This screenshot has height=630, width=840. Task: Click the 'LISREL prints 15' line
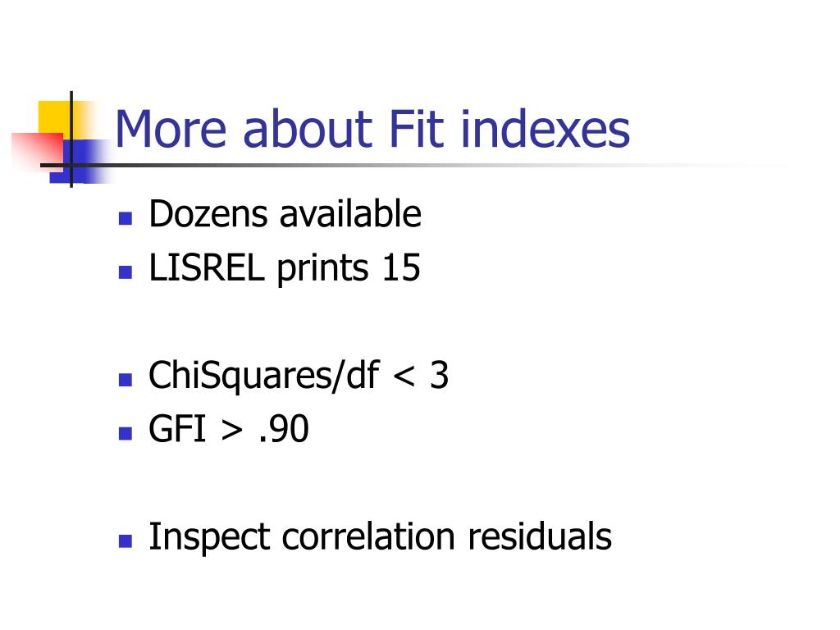(x=285, y=268)
